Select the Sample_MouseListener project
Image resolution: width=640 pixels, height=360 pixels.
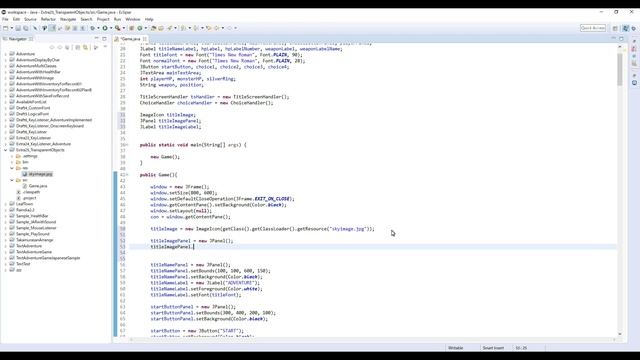(x=36, y=228)
